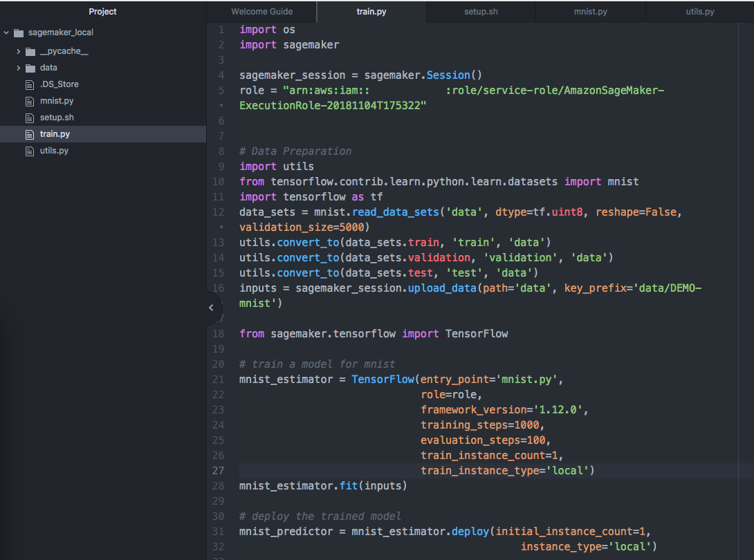Click the setup.sh file icon

30,118
